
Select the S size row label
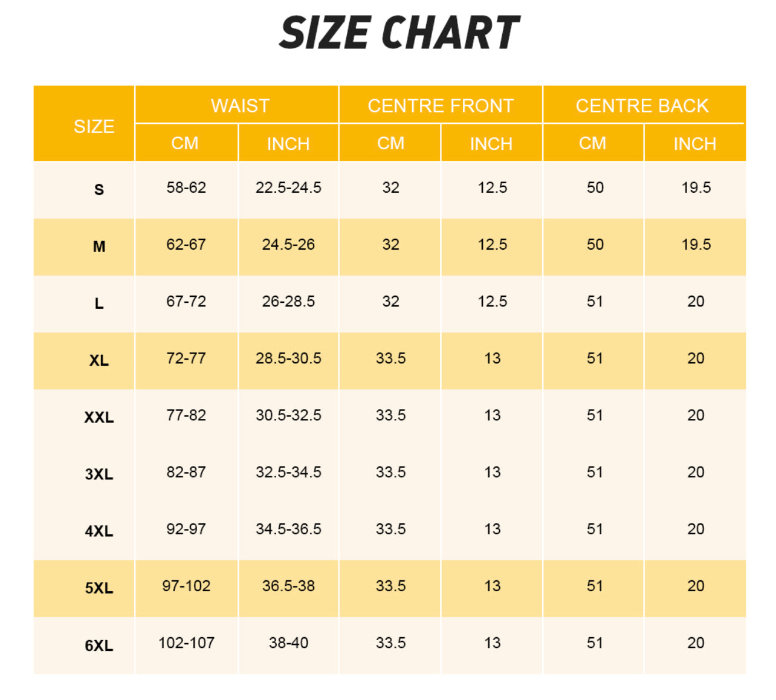click(99, 190)
